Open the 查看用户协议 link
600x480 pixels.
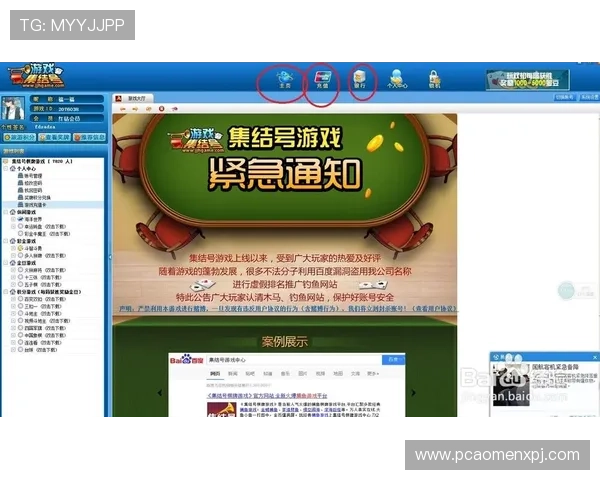click(435, 309)
